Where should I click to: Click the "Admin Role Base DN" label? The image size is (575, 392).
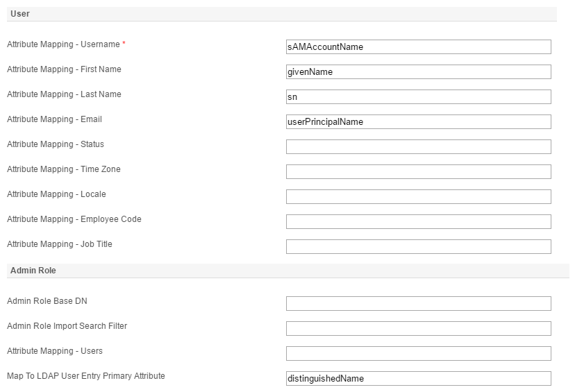pyautogui.click(x=47, y=301)
